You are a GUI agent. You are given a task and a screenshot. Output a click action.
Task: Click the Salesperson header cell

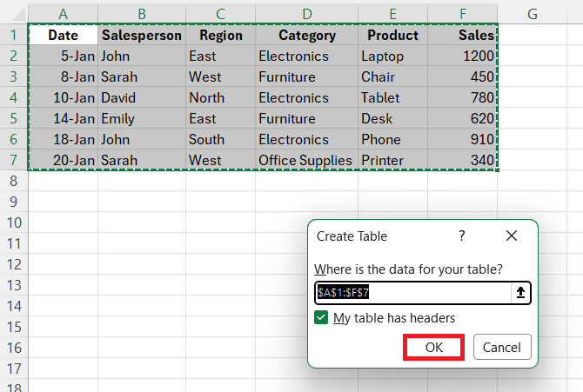142,35
